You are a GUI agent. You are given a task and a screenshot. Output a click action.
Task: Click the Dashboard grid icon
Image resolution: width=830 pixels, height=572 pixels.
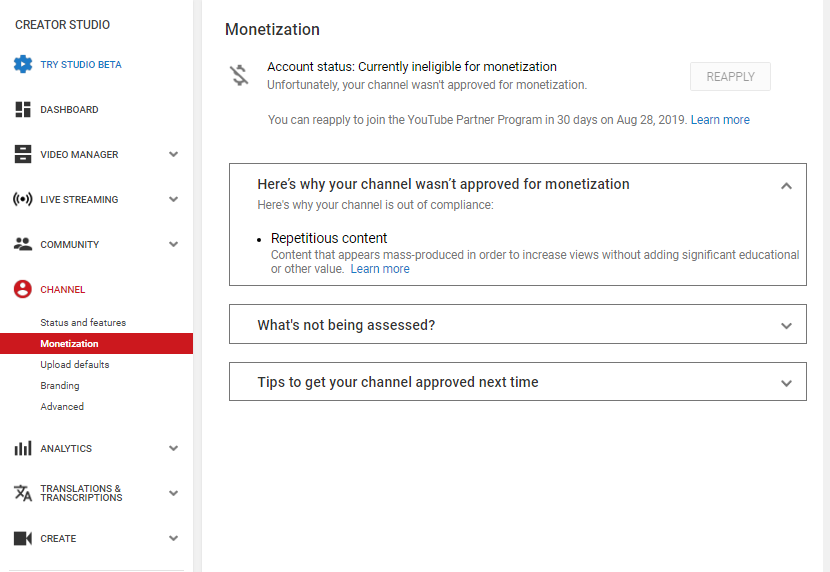23,110
